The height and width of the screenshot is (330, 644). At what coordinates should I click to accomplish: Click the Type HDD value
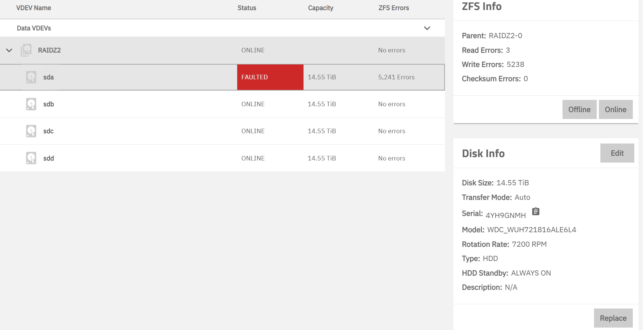point(490,259)
